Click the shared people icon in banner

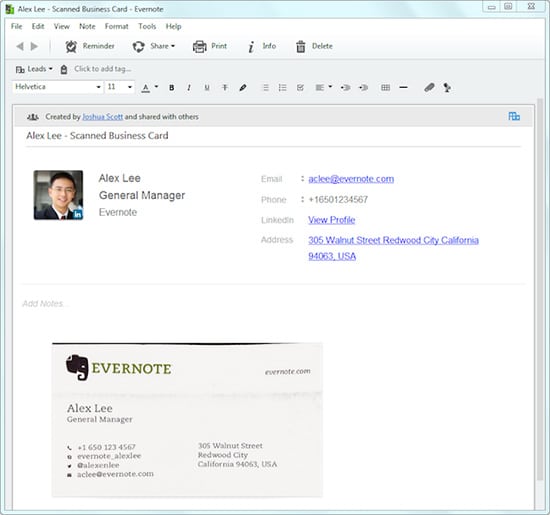33,117
